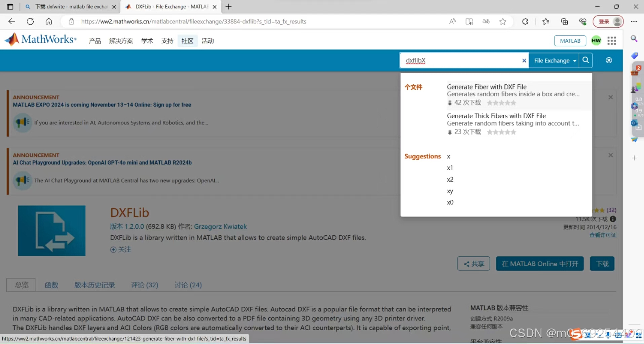Reload the current page

point(30,22)
